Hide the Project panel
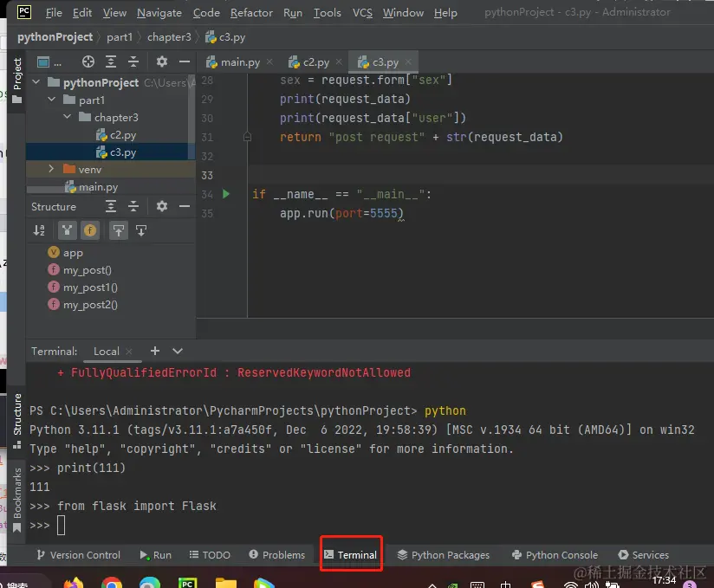714x588 pixels. (x=185, y=61)
